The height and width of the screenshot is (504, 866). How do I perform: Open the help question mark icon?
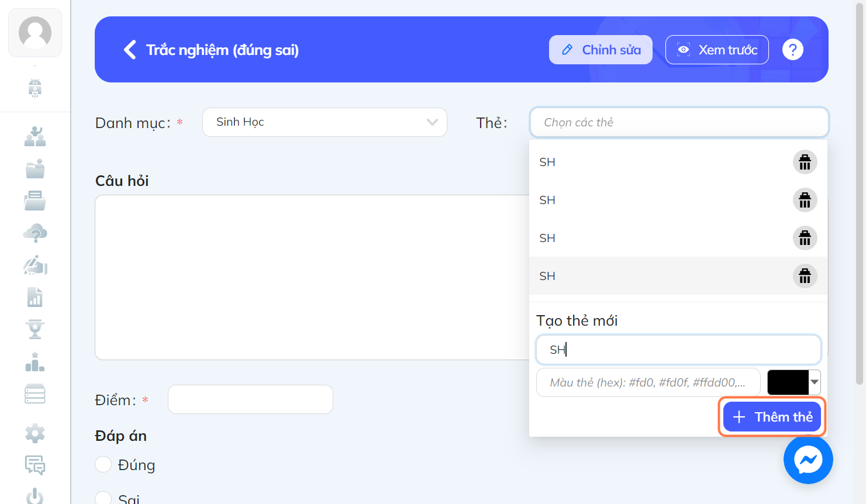793,50
